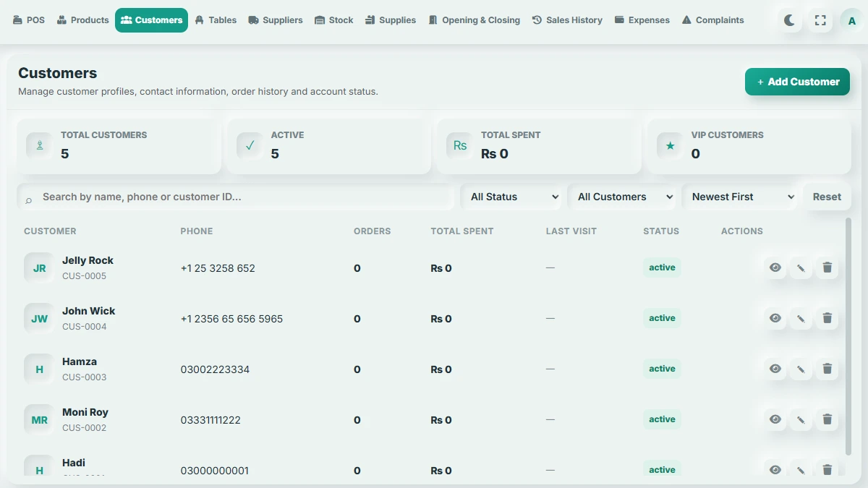The height and width of the screenshot is (488, 868).
Task: Select the name John Wick
Action: tap(89, 311)
